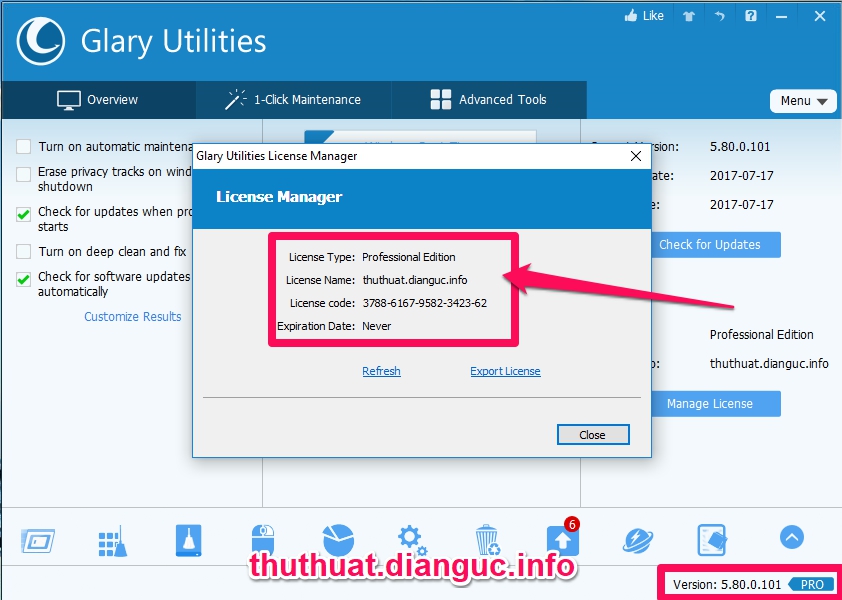The height and width of the screenshot is (600, 842).
Task: Switch to the Overview tab
Action: pyautogui.click(x=98, y=100)
